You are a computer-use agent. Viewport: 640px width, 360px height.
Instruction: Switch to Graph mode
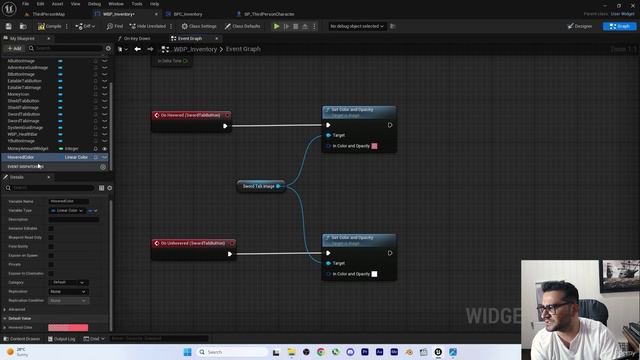[x=619, y=26]
